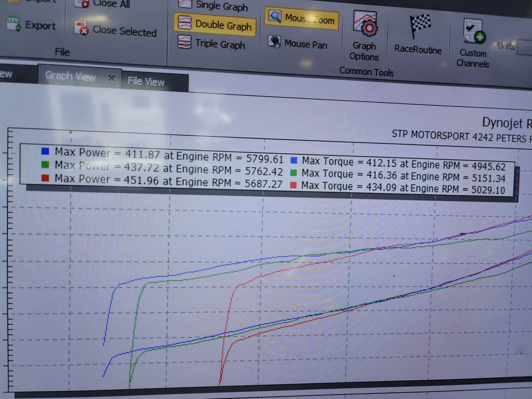Click the Close All icon

82,4
